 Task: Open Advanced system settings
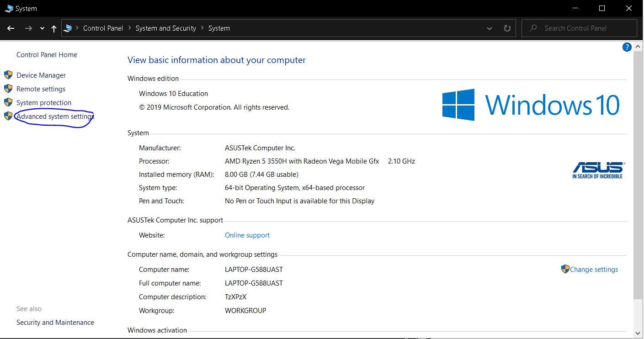tap(55, 117)
